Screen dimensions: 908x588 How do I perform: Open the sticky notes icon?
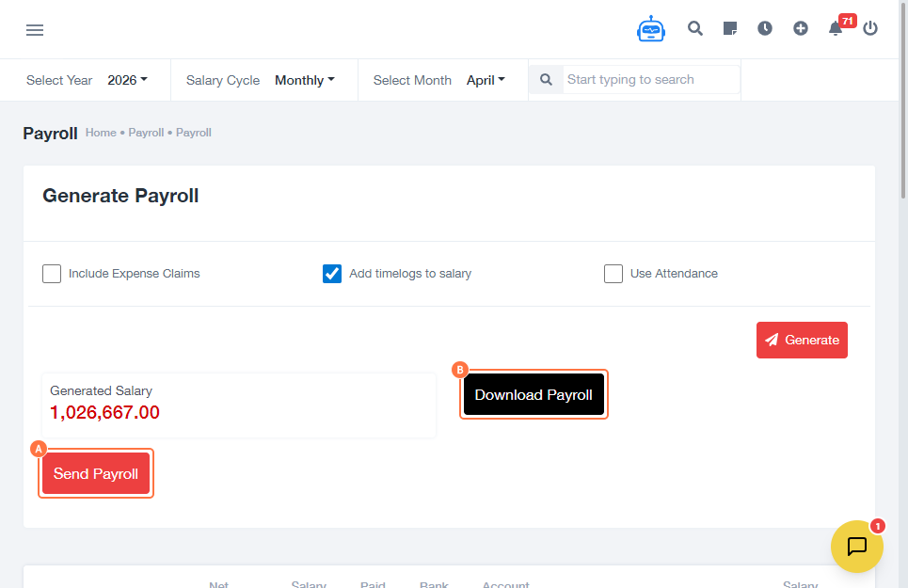click(730, 28)
